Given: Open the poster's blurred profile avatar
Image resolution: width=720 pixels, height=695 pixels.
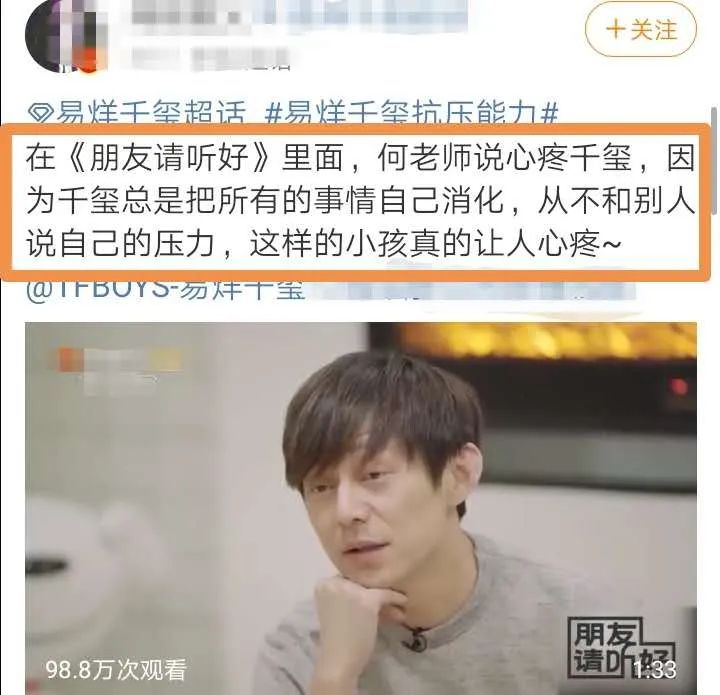Looking at the screenshot, I should click(x=62, y=37).
